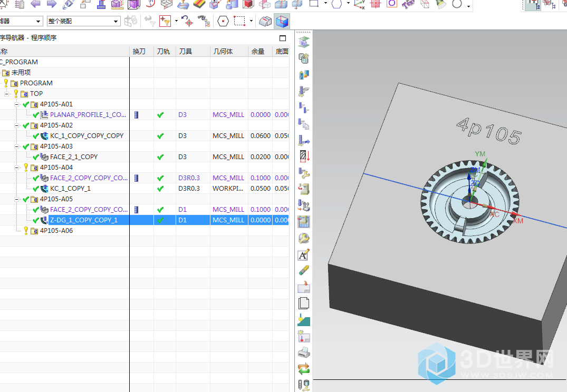The height and width of the screenshot is (392, 567).
Task: Select the PLANAR_PROFILE_1_CO... operation
Action: (88, 114)
